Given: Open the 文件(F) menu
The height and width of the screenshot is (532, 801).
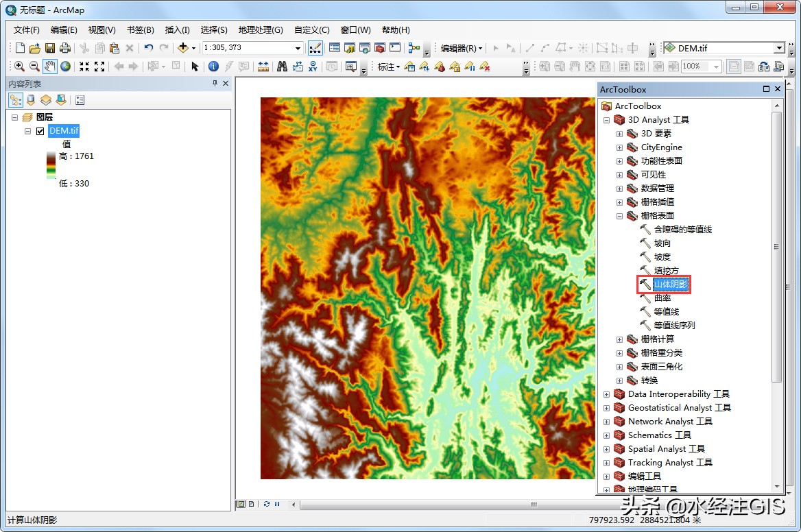Looking at the screenshot, I should pyautogui.click(x=27, y=30).
